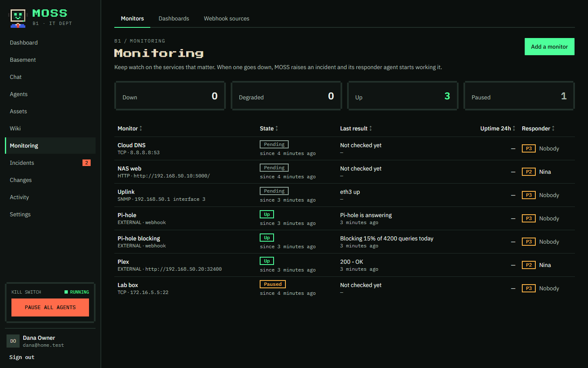Image resolution: width=588 pixels, height=368 pixels.
Task: Open the Assets page
Action: click(x=50, y=111)
